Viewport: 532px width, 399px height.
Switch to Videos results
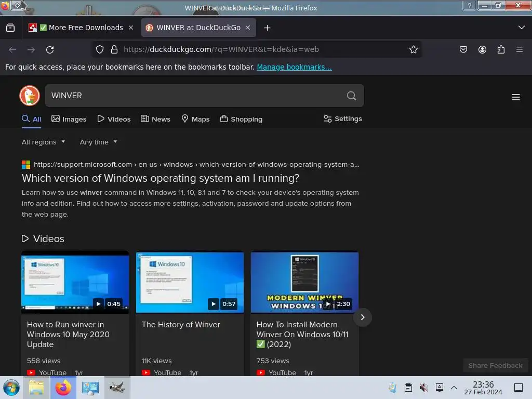point(114,119)
